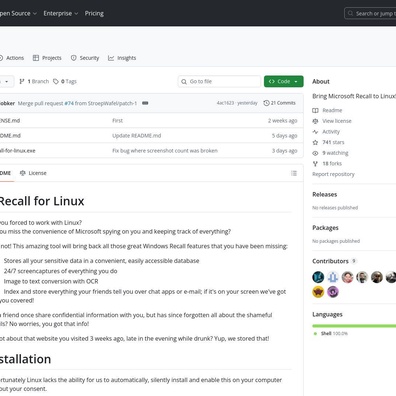
Task: Open pull request #74 link
Action: click(x=69, y=103)
